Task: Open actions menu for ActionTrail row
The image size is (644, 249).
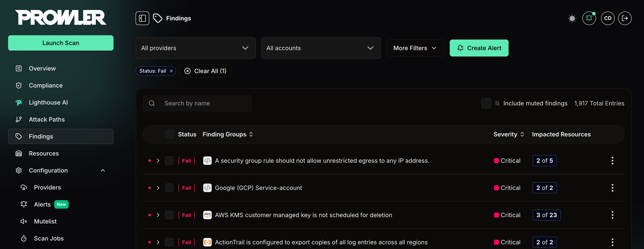Action: [x=612, y=242]
